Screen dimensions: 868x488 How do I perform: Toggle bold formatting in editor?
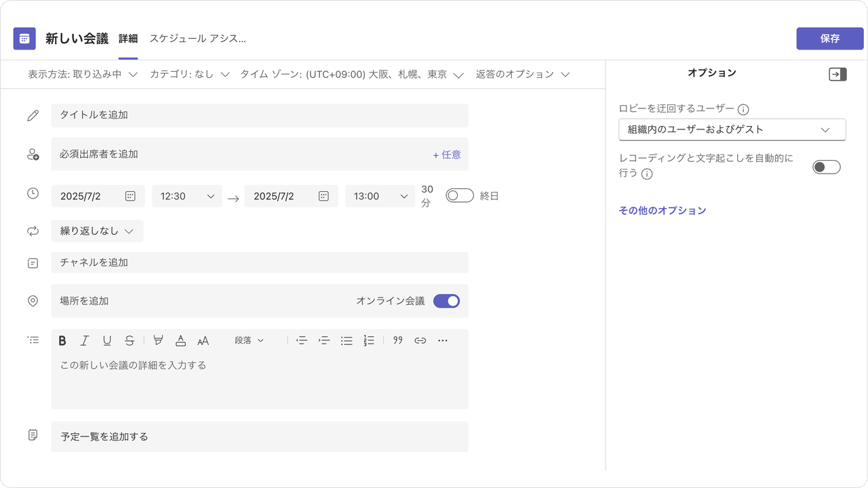click(x=62, y=341)
